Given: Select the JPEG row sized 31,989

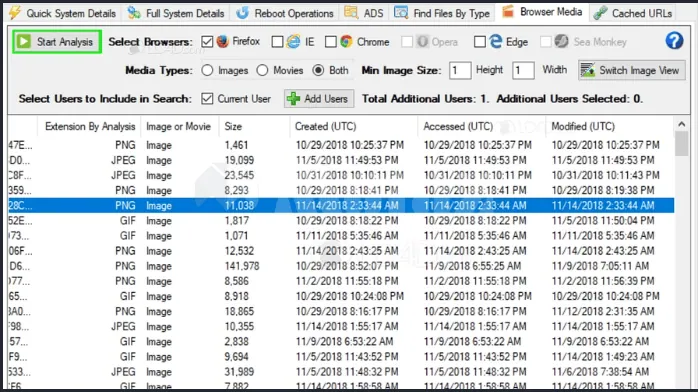Looking at the screenshot, I should click(x=341, y=372).
